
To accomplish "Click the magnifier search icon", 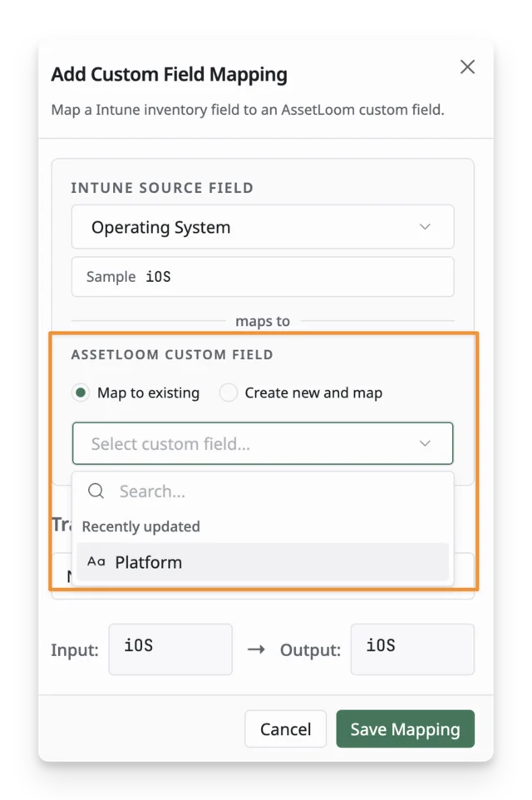I will tap(96, 491).
